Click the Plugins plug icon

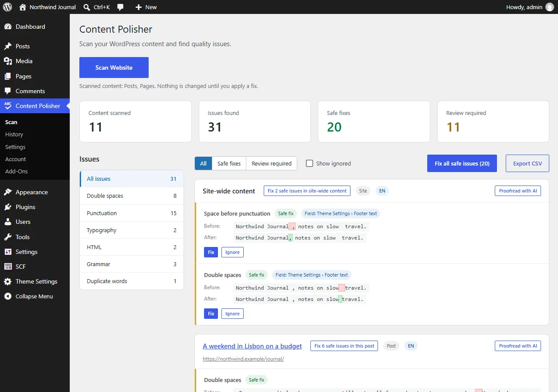8,207
